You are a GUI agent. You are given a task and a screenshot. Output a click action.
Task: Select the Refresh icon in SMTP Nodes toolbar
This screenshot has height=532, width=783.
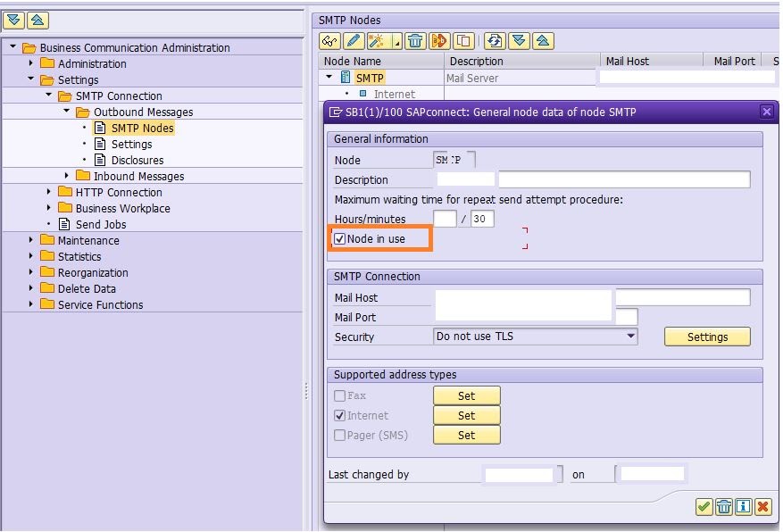coord(495,41)
